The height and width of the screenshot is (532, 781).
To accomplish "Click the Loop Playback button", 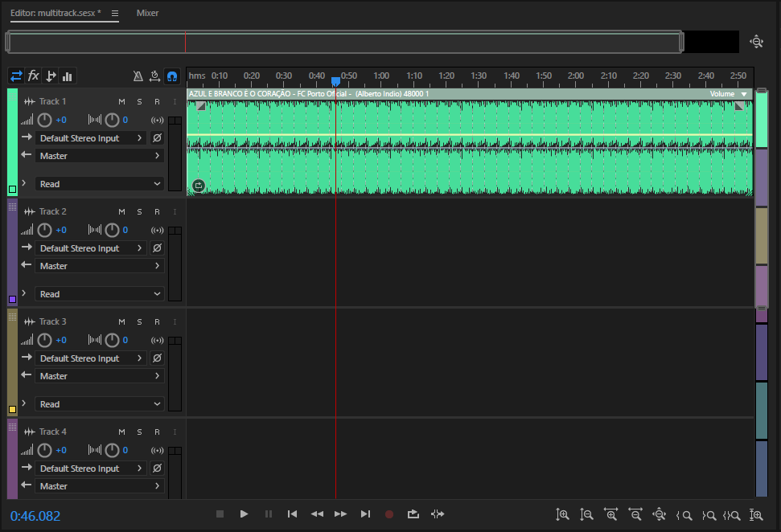I will coord(413,514).
